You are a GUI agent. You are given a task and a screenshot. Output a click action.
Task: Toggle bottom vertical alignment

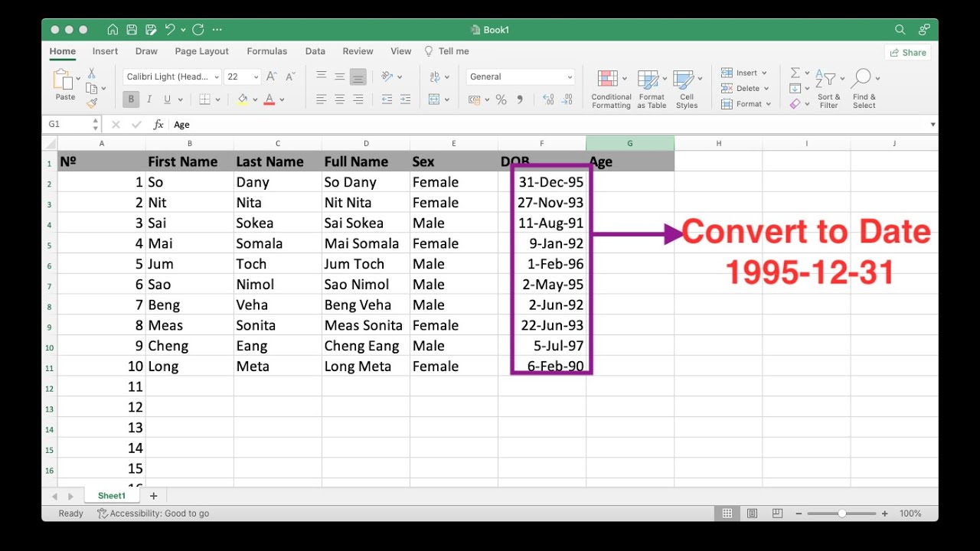pyautogui.click(x=358, y=77)
